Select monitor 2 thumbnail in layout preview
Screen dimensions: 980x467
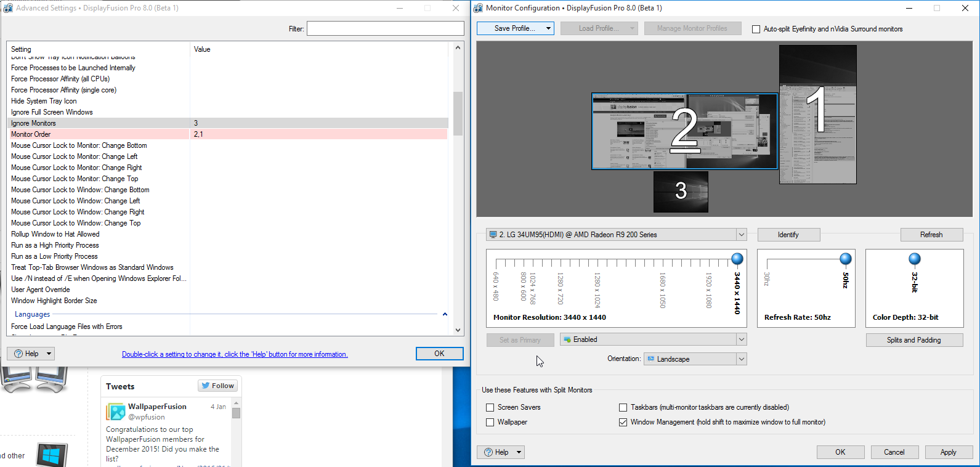point(684,131)
